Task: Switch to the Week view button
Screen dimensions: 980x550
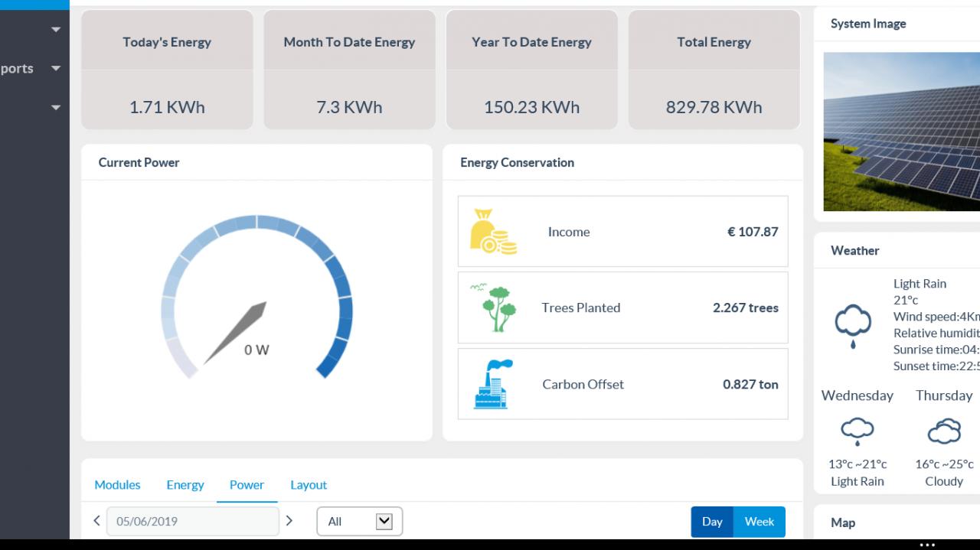Action: tap(759, 522)
